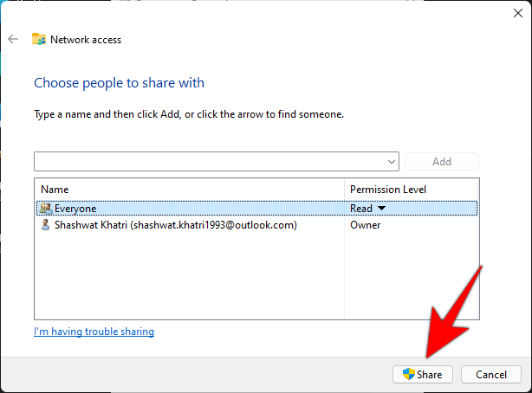Click the Everyone group icon
This screenshot has width=532, height=393.
point(46,209)
